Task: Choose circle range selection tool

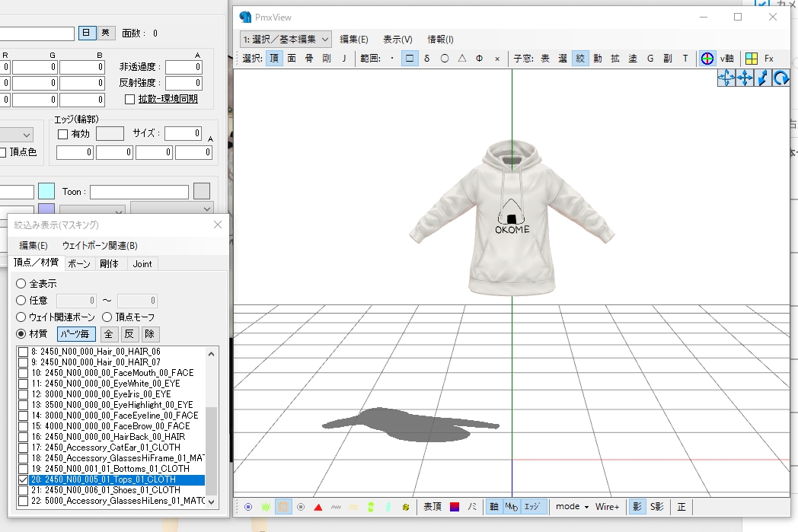Action: tap(444, 59)
